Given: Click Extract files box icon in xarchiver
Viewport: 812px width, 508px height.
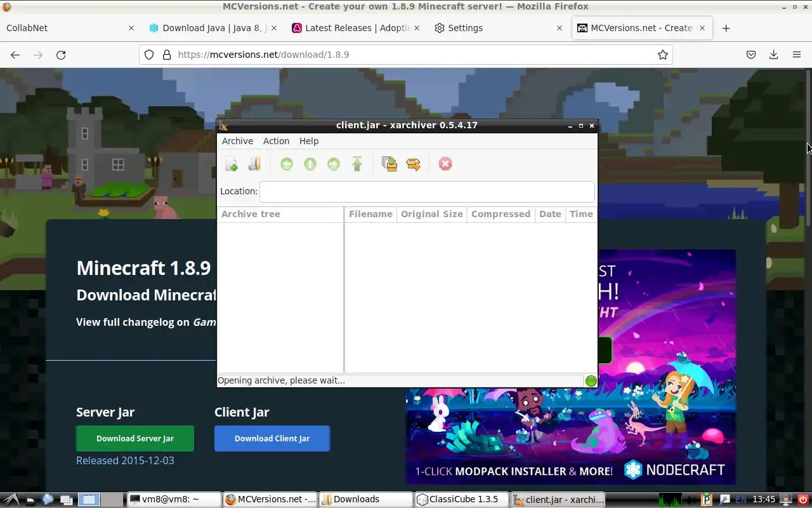Looking at the screenshot, I should pyautogui.click(x=413, y=164).
